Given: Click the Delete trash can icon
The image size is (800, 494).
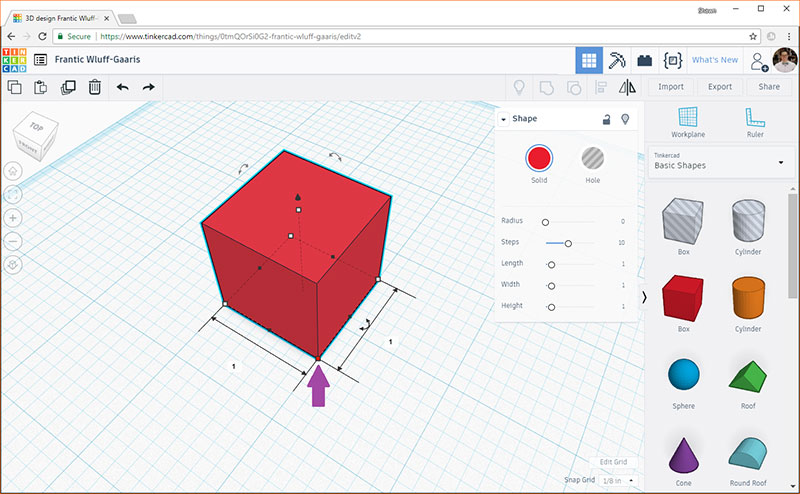Looking at the screenshot, I should 94,88.
